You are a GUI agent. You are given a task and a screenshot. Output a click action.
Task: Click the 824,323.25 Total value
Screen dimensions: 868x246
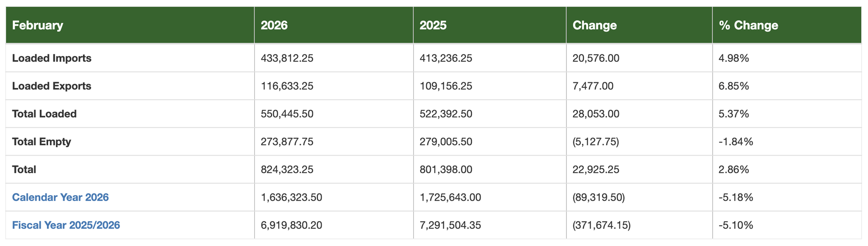tap(287, 170)
